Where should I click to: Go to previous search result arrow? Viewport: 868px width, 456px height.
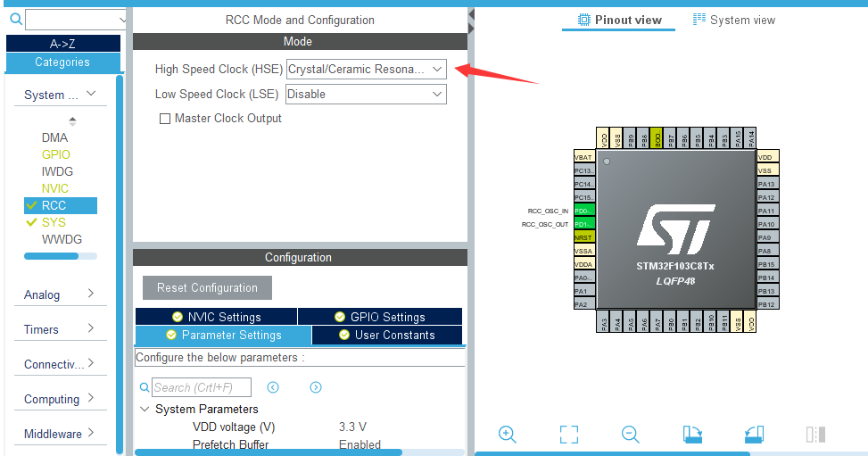click(x=273, y=387)
